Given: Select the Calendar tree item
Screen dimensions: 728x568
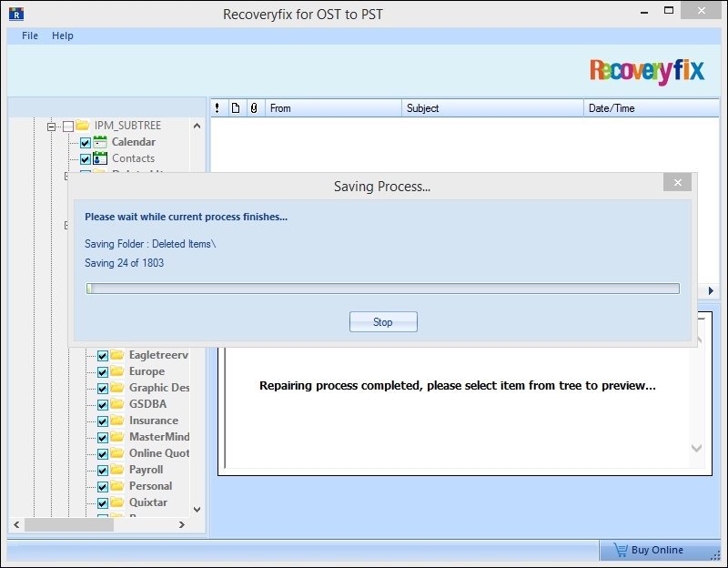Looking at the screenshot, I should 133,142.
